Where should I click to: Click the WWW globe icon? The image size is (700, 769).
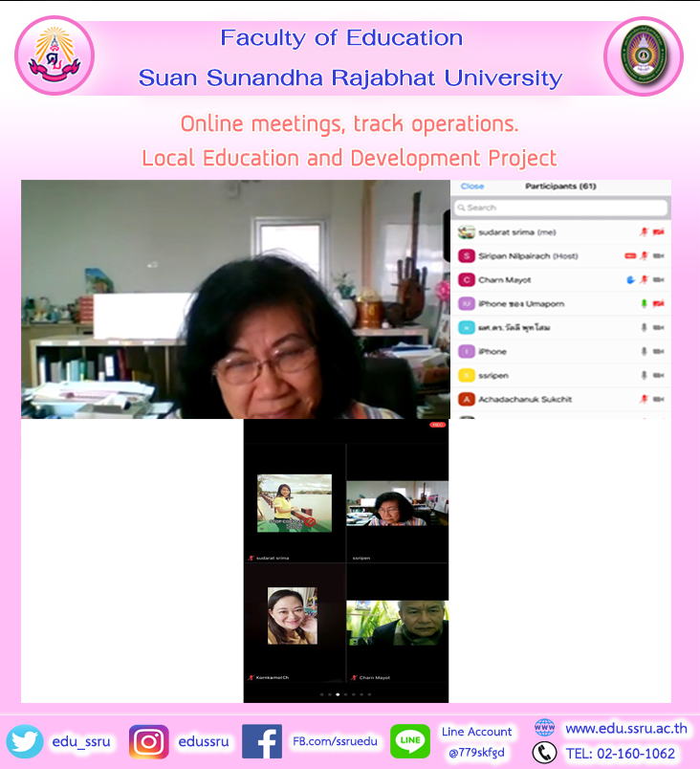point(544,728)
